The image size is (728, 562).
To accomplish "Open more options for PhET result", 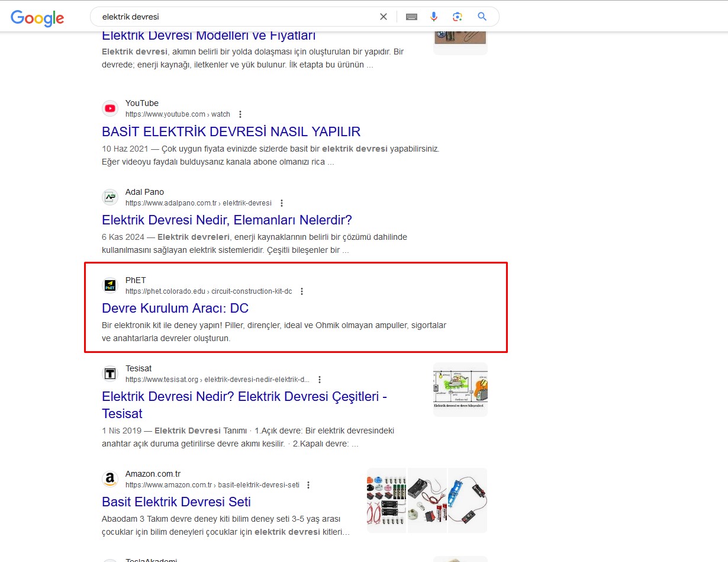I will [302, 291].
